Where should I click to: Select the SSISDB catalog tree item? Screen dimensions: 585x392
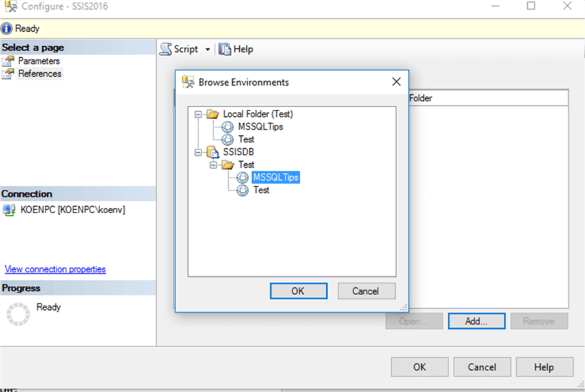pyautogui.click(x=239, y=152)
